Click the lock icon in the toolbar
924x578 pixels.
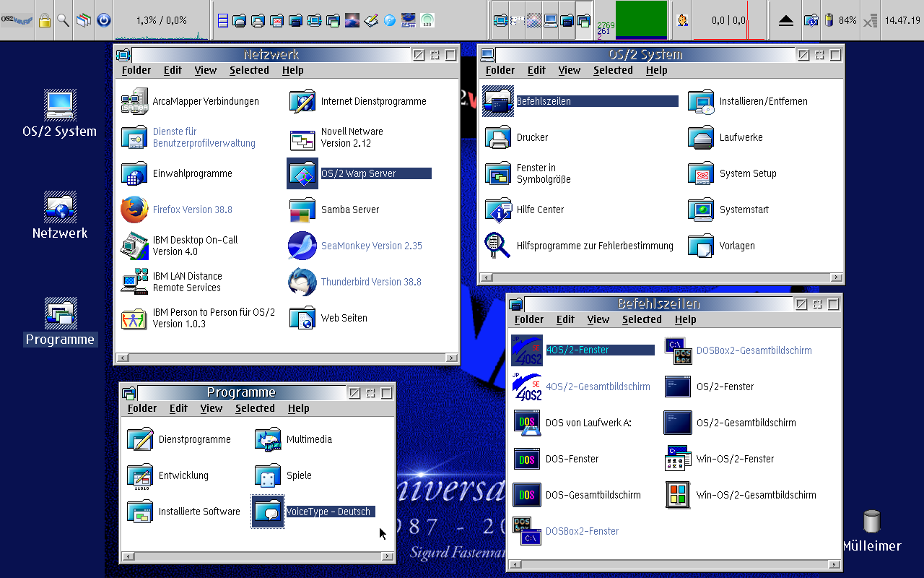tap(44, 20)
